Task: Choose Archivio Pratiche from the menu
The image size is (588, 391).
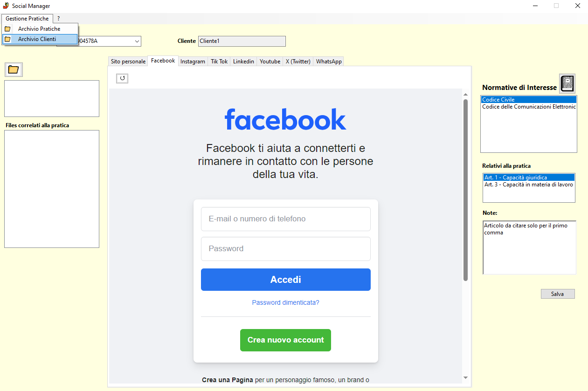Action: (x=39, y=29)
